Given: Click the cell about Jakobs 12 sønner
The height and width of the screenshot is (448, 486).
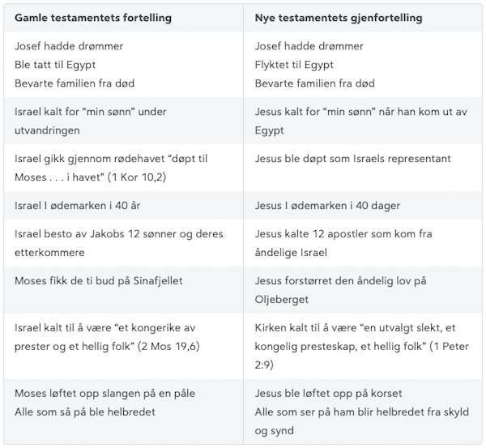Looking at the screenshot, I should 118,242.
